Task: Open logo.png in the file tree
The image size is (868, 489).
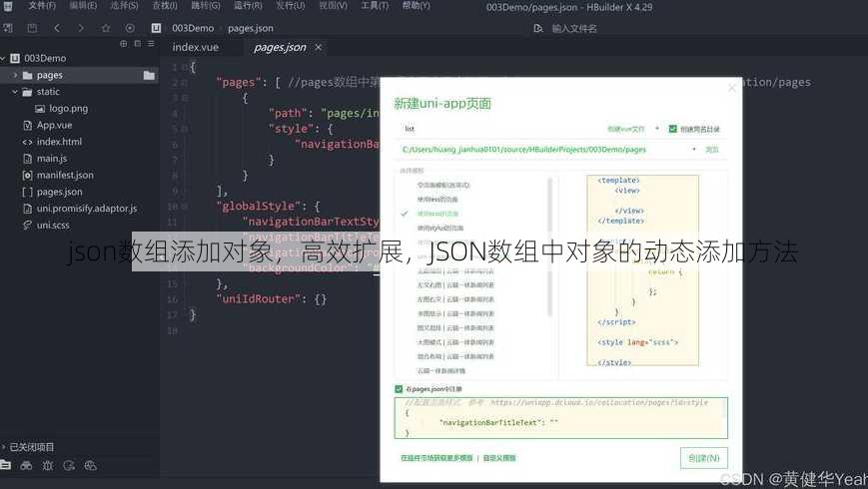Action: 69,109
